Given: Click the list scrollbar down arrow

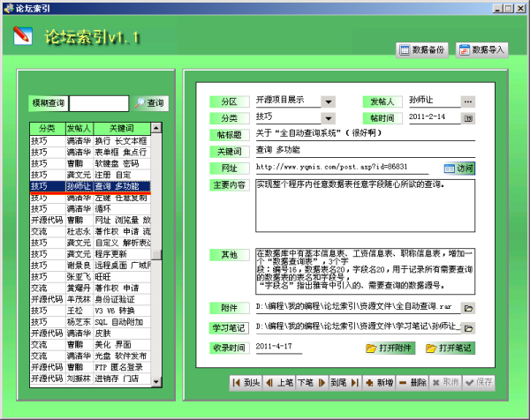Looking at the screenshot, I should coord(156,382).
